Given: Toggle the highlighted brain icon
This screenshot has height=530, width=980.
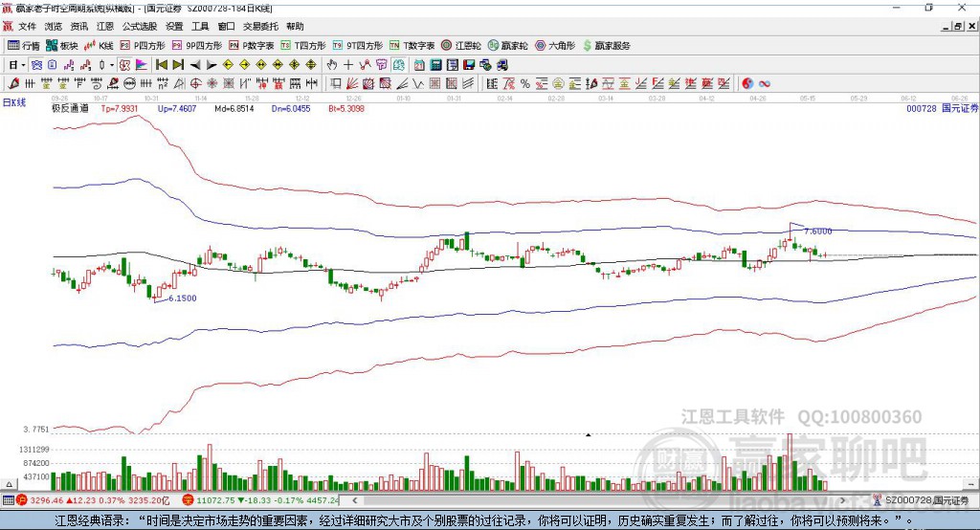Looking at the screenshot, I should coord(399,65).
